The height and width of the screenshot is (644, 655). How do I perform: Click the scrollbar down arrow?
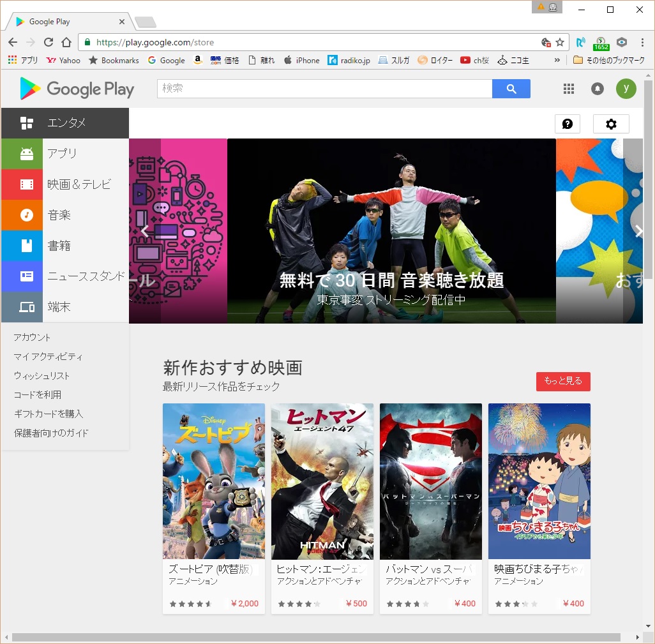(648, 625)
